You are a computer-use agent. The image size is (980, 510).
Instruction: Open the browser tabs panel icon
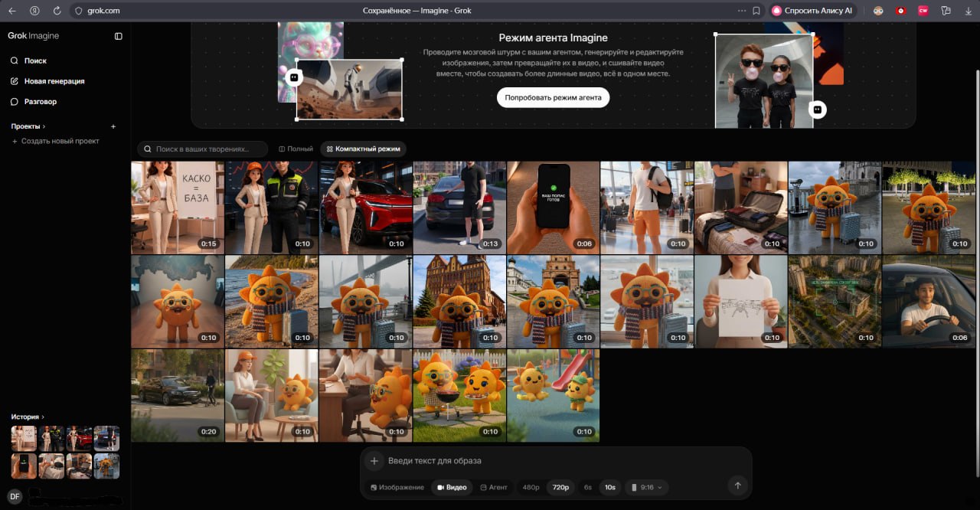click(x=946, y=11)
